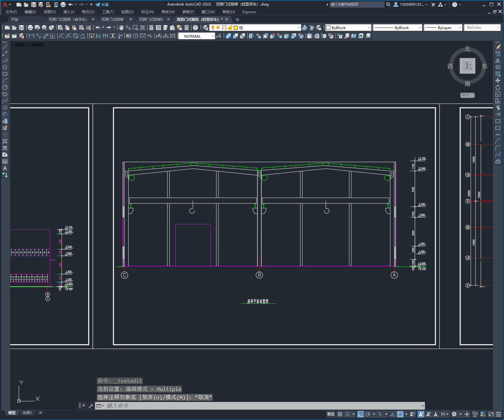Viewport: 504px width, 420px height.
Task: Click the QuickCalc calculator icon
Action: click(x=186, y=28)
